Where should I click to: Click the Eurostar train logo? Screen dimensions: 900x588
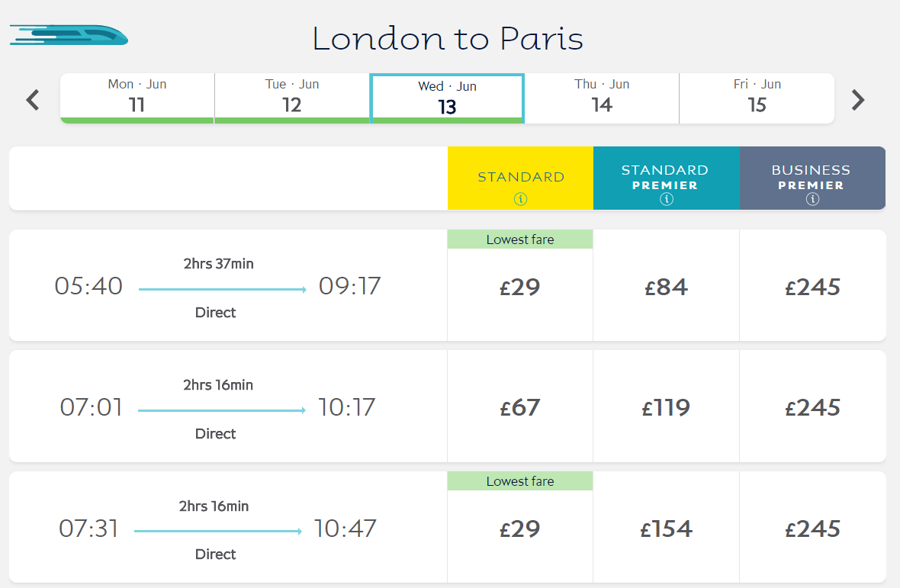(x=68, y=35)
